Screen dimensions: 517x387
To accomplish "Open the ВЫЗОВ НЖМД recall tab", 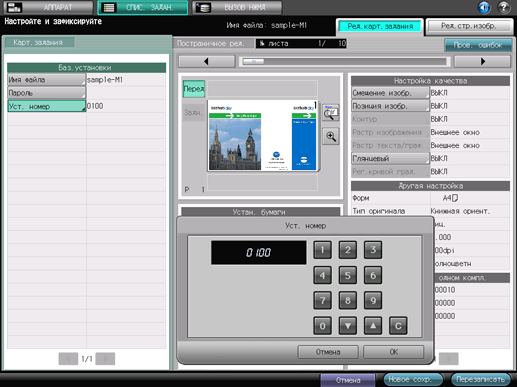I will [x=237, y=7].
